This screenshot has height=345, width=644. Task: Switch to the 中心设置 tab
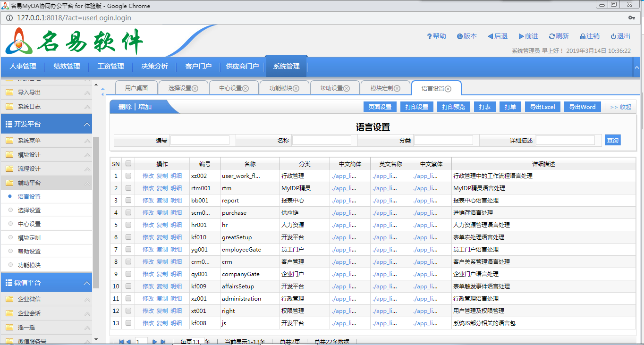point(230,88)
